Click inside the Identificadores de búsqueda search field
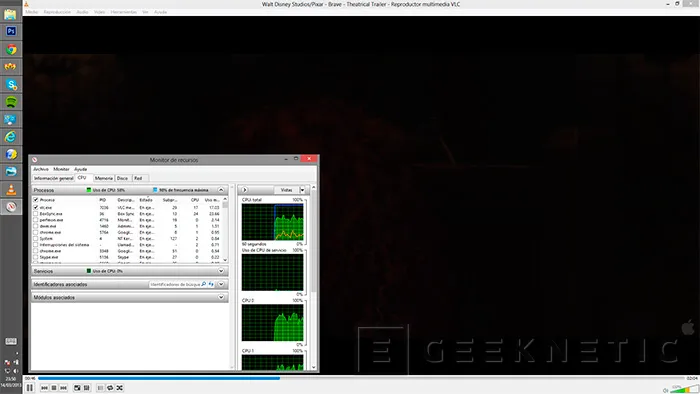This screenshot has width=700, height=394. [175, 284]
